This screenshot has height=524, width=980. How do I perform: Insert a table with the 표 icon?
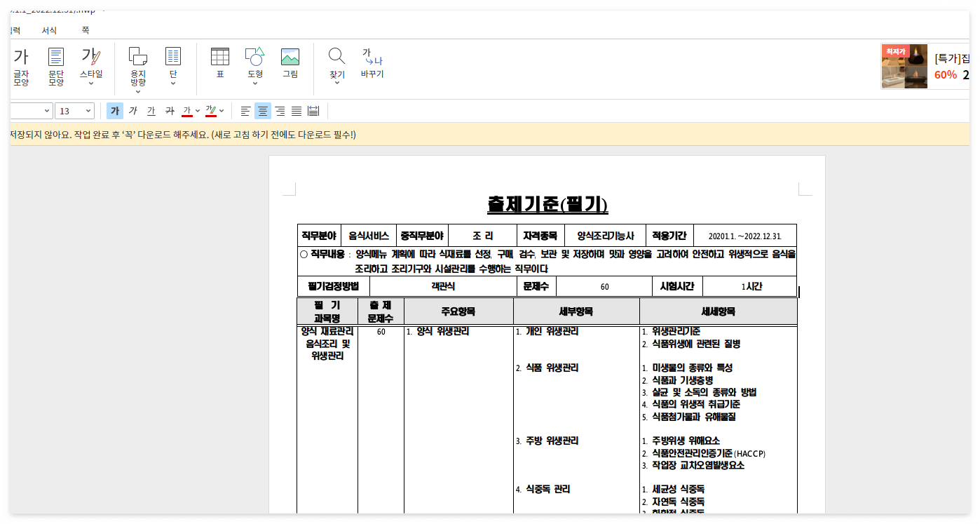[220, 56]
